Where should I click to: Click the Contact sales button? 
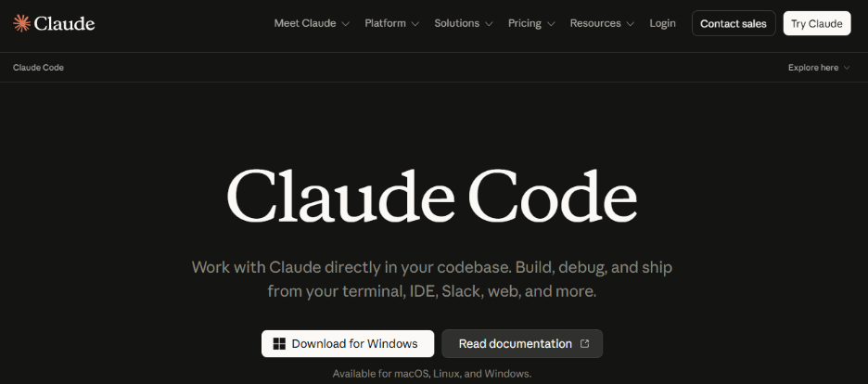(734, 23)
